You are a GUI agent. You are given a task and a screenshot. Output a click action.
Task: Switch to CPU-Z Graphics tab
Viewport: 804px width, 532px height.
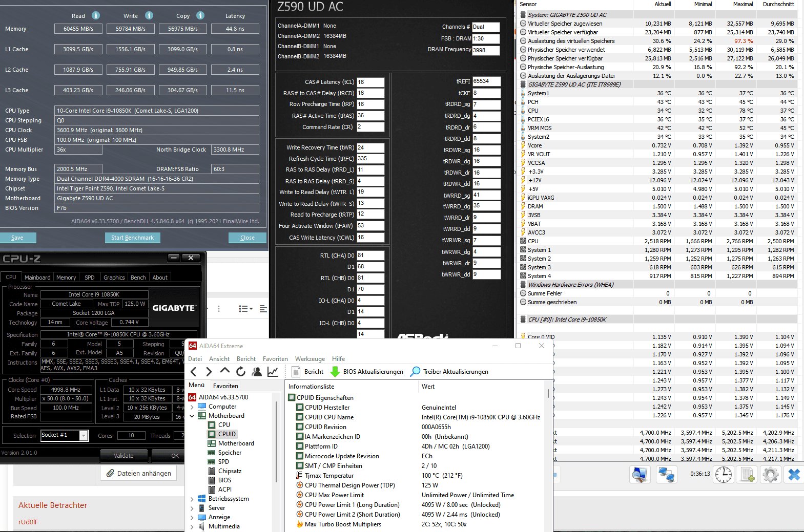114,278
